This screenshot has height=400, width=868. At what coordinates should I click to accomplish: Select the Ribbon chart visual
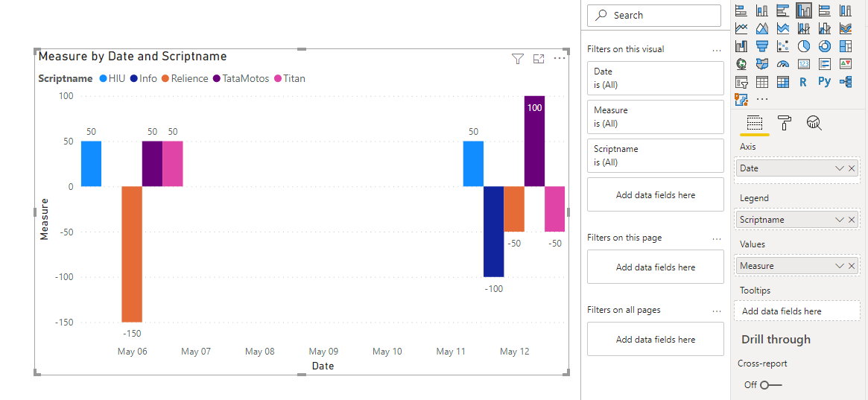tap(846, 28)
